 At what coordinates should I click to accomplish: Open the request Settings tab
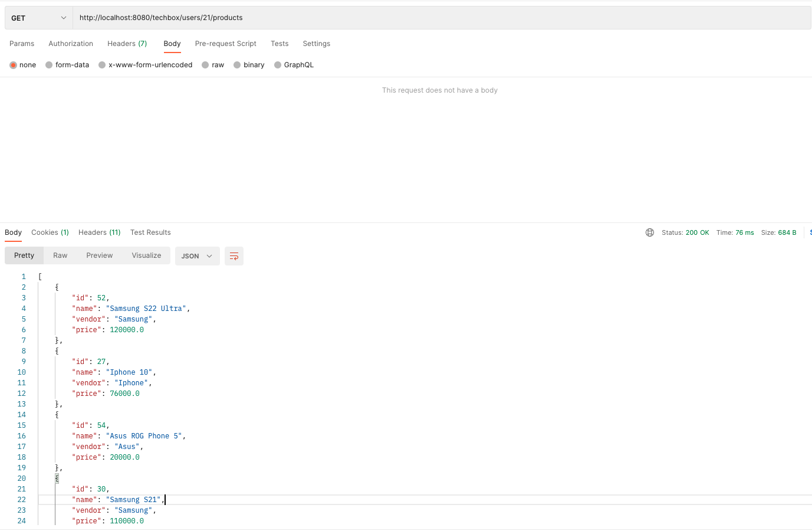317,44
